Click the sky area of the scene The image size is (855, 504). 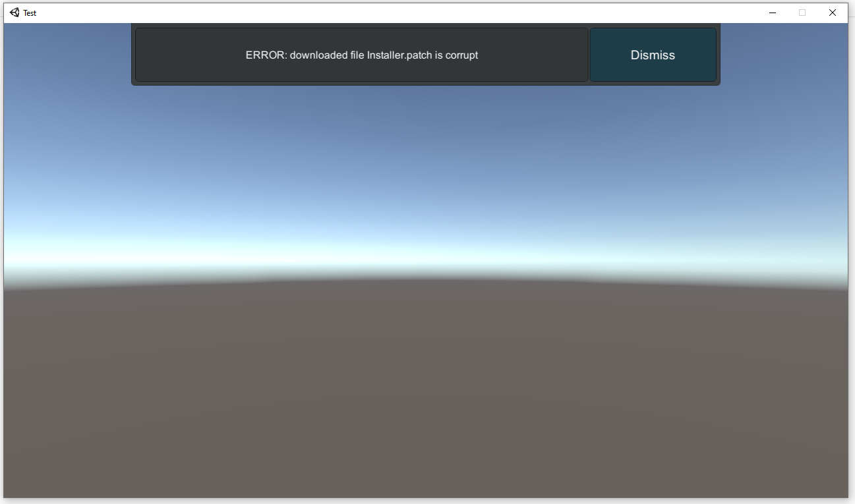click(427, 165)
